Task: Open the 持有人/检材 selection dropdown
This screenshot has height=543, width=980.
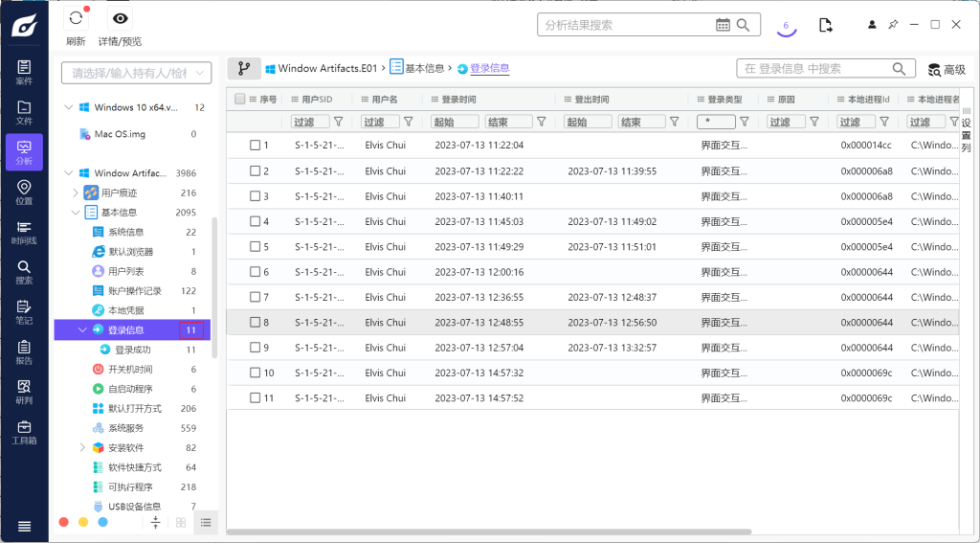Action: 136,73
